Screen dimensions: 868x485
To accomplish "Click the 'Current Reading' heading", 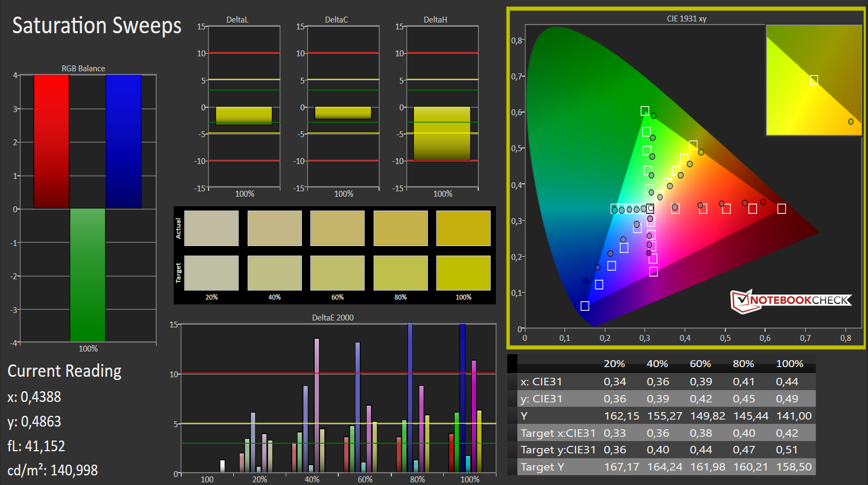I will click(x=64, y=371).
